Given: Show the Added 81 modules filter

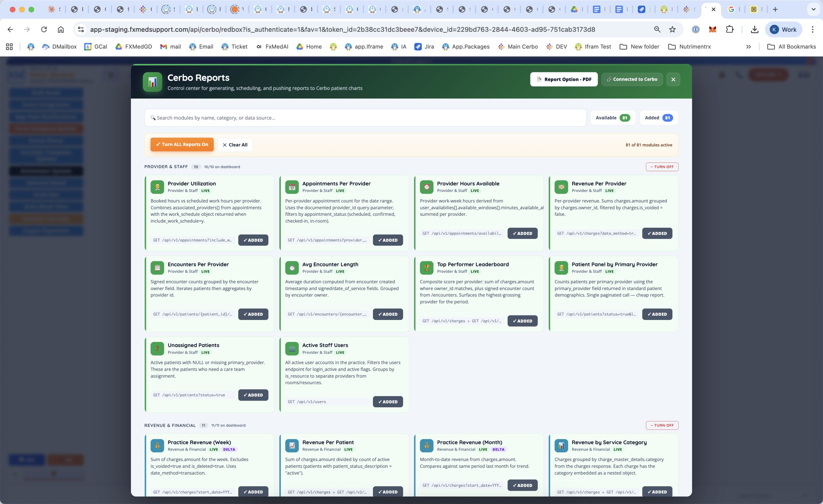Looking at the screenshot, I should [659, 118].
